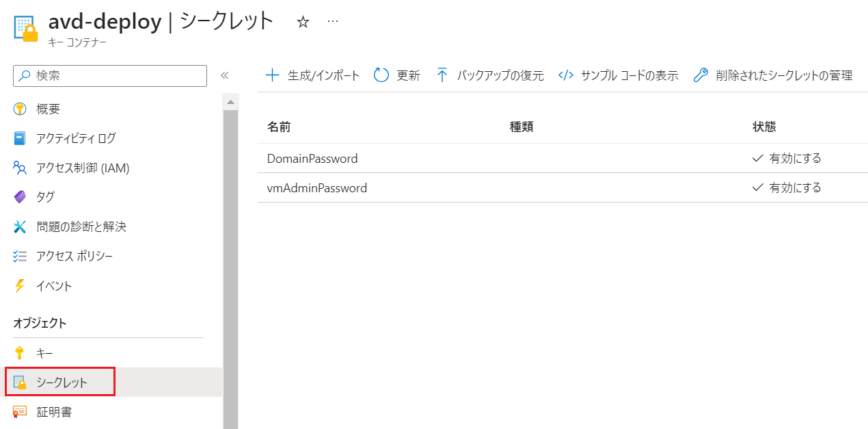Open アクティビティ ログ
Image resolution: width=868 pixels, height=429 pixels.
76,138
